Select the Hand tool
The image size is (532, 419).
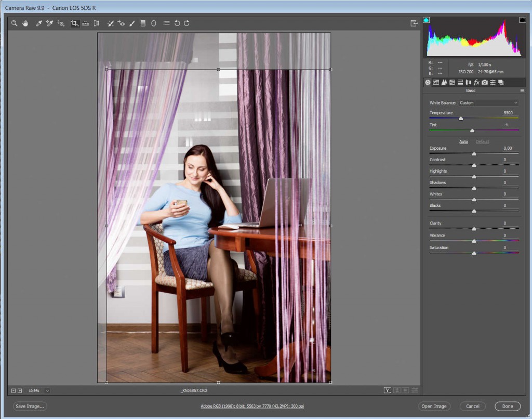click(25, 23)
